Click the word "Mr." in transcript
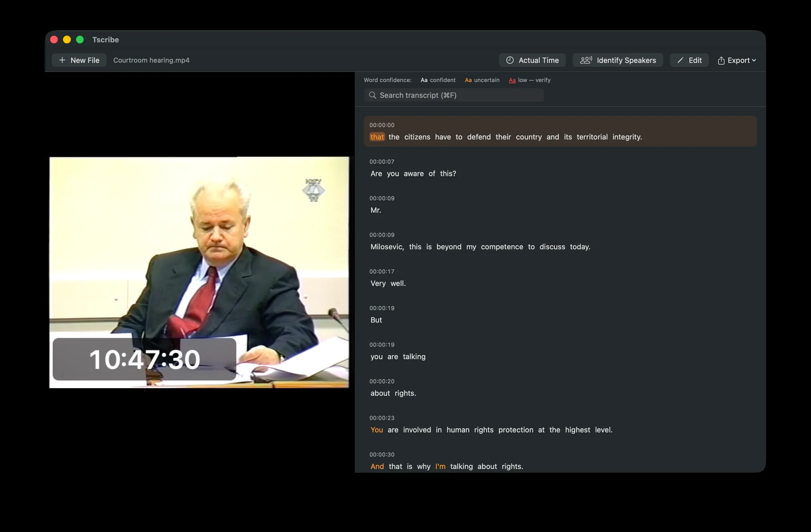 376,210
